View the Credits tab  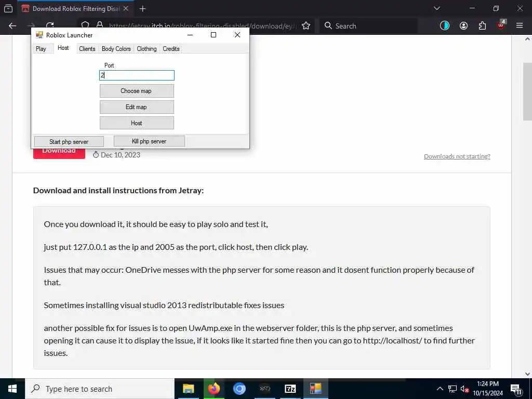point(171,49)
